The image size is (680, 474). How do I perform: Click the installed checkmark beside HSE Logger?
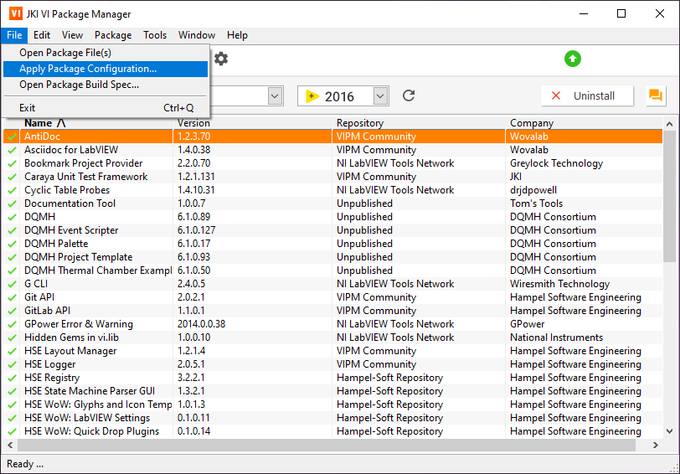tap(12, 364)
